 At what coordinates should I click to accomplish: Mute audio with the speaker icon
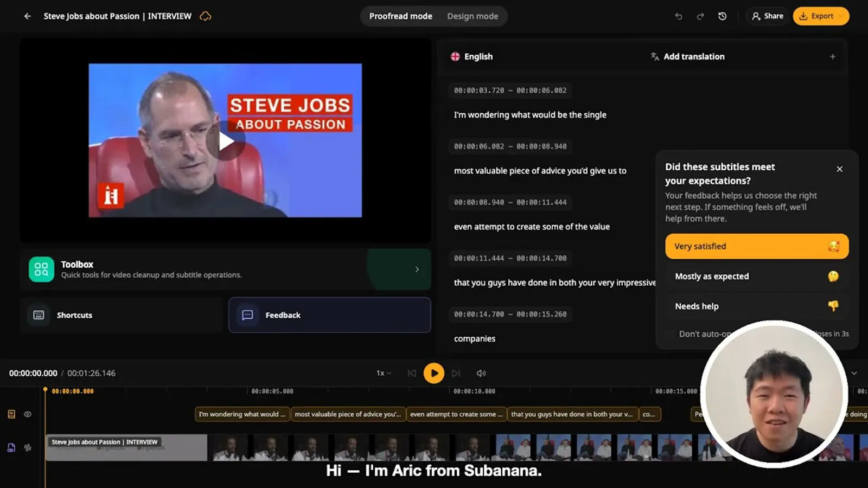[x=481, y=373]
